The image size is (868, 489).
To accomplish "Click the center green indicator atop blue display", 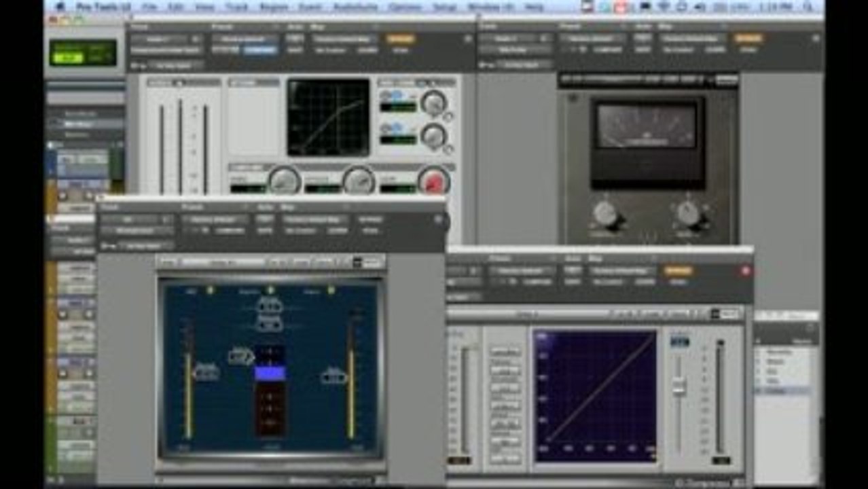I will 270,290.
